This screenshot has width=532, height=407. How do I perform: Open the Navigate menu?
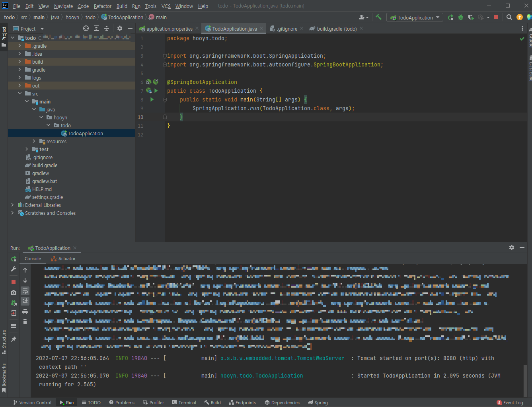pyautogui.click(x=63, y=6)
